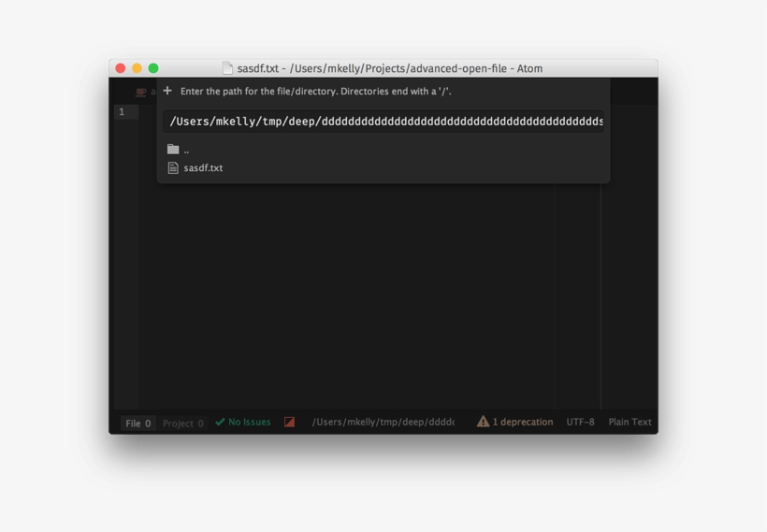This screenshot has width=767, height=532.
Task: Maximize the window with green button
Action: (x=153, y=68)
